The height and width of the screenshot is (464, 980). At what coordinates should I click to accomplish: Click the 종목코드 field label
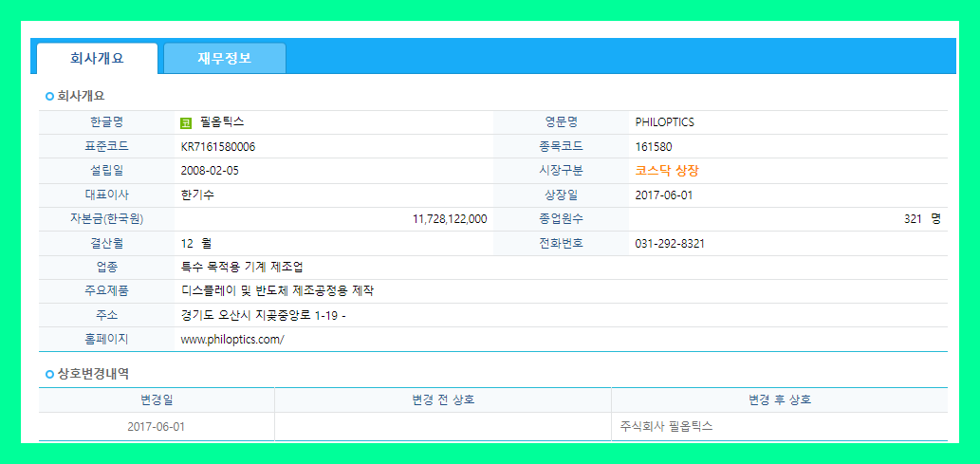tap(562, 146)
